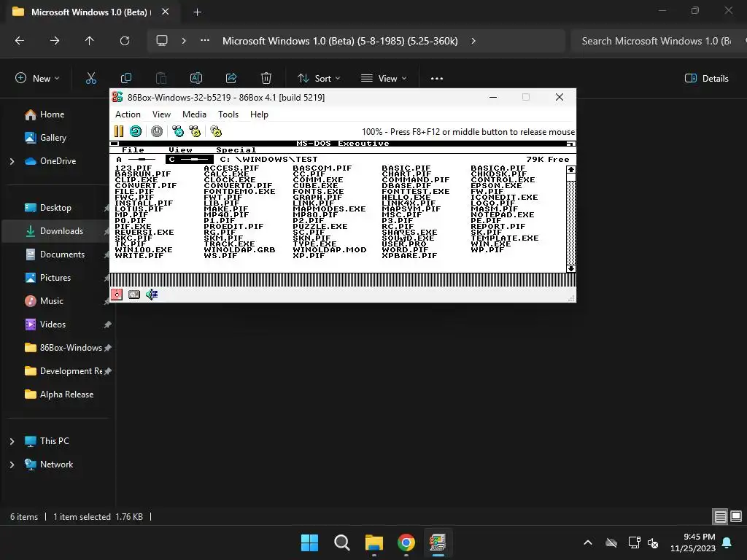Click the Delete trash icon in Explorer
The image size is (747, 560).
point(266,78)
